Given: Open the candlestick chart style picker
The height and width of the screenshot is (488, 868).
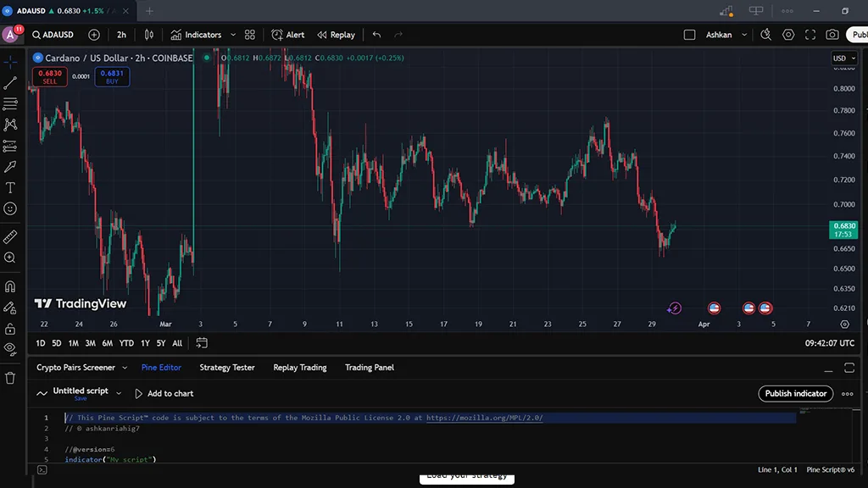Looking at the screenshot, I should point(149,35).
